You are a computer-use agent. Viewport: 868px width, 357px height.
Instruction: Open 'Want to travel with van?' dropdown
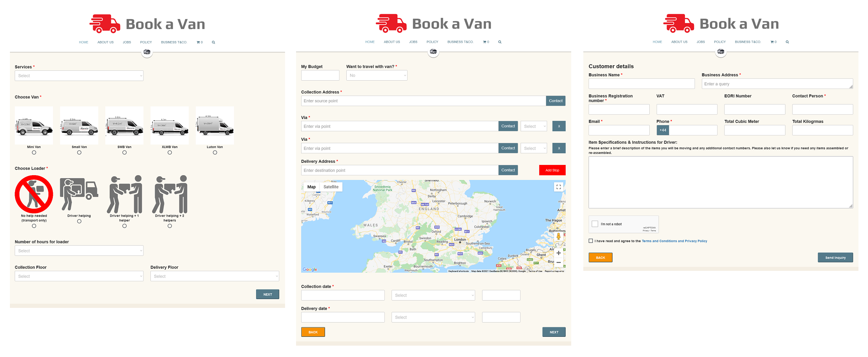pos(377,76)
